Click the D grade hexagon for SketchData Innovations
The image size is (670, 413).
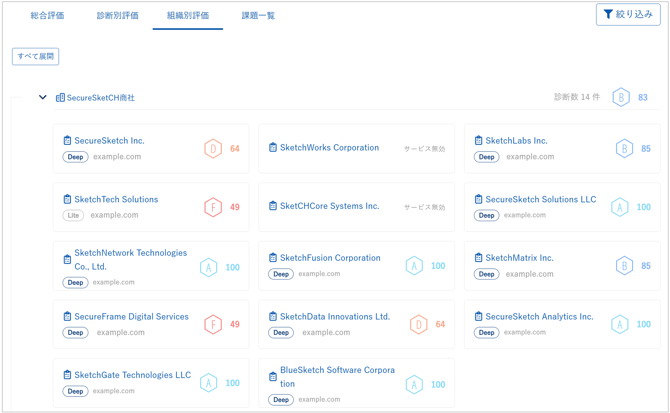418,325
